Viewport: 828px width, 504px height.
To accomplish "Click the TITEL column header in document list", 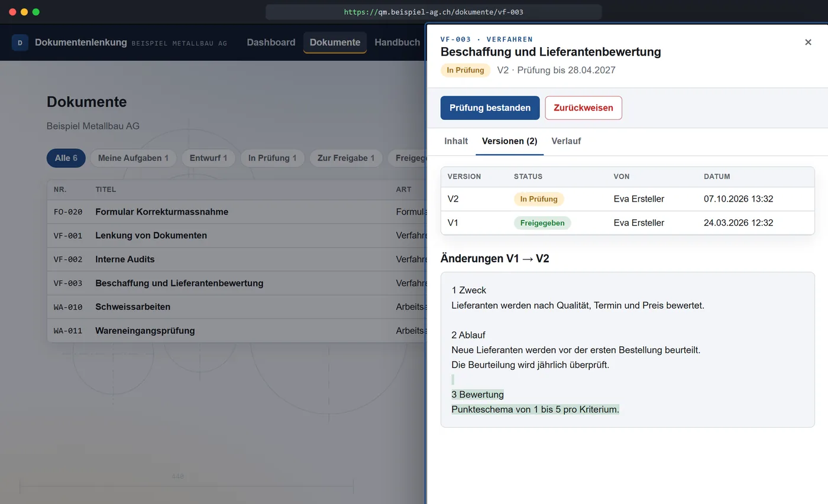I will pos(106,190).
